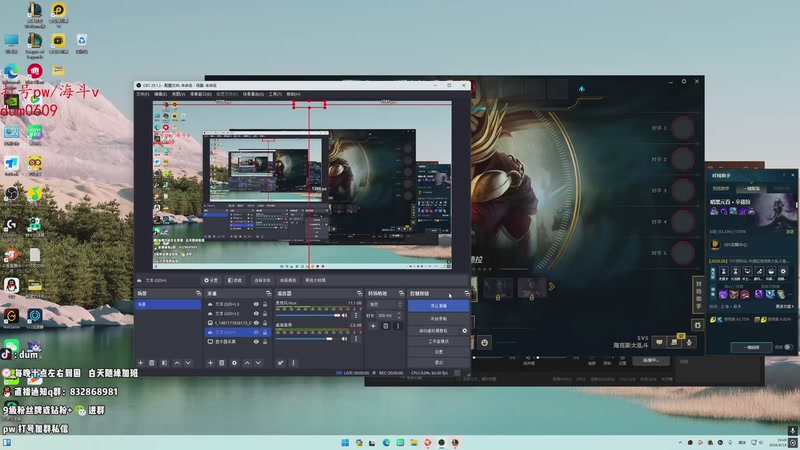Switch to middle tab in assistant panel
800x450 pixels.
[x=752, y=188]
